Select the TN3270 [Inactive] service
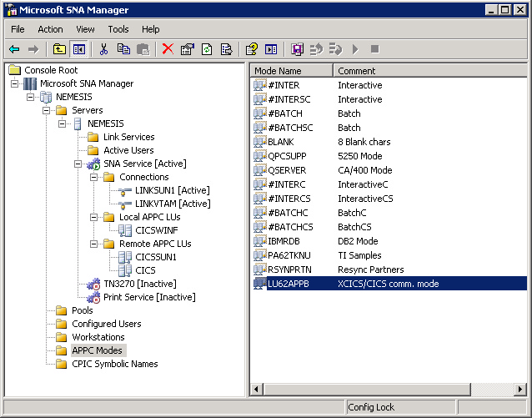This screenshot has width=532, height=418. coord(138,284)
